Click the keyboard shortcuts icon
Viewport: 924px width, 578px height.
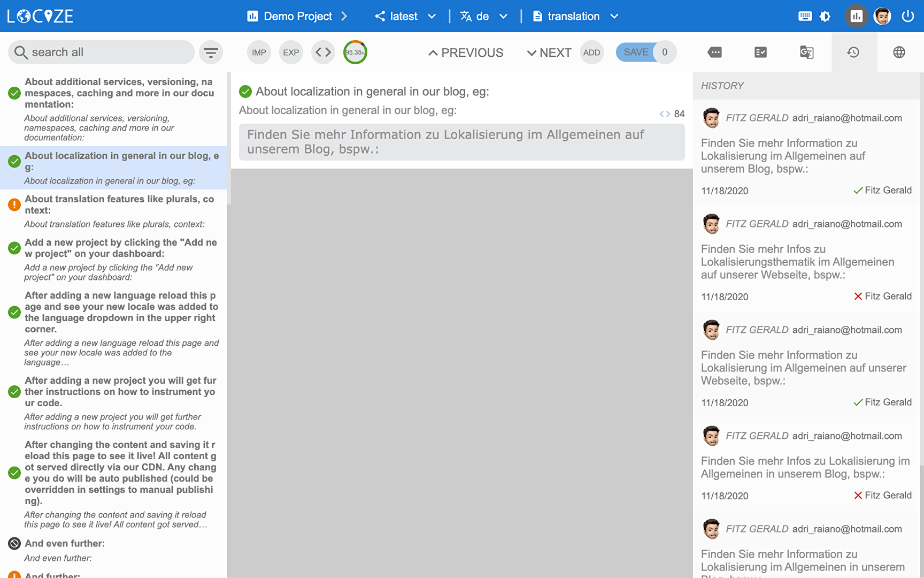805,16
